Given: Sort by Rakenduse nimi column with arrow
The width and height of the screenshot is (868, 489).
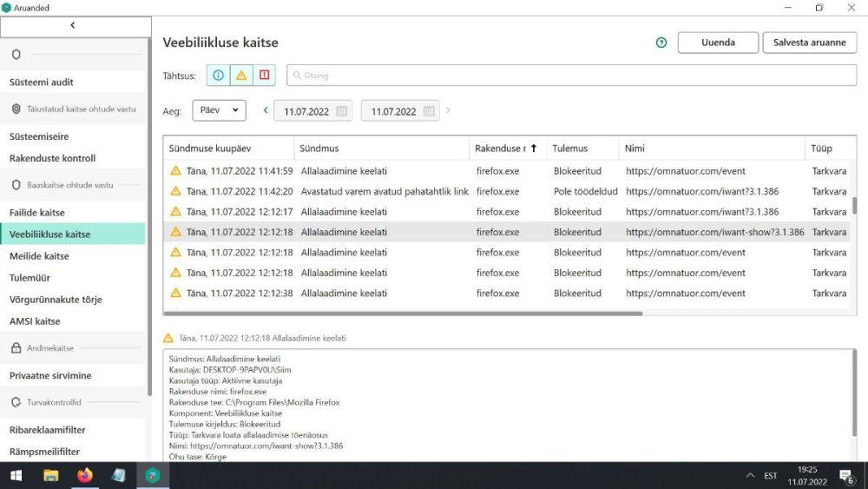Looking at the screenshot, I should click(508, 149).
